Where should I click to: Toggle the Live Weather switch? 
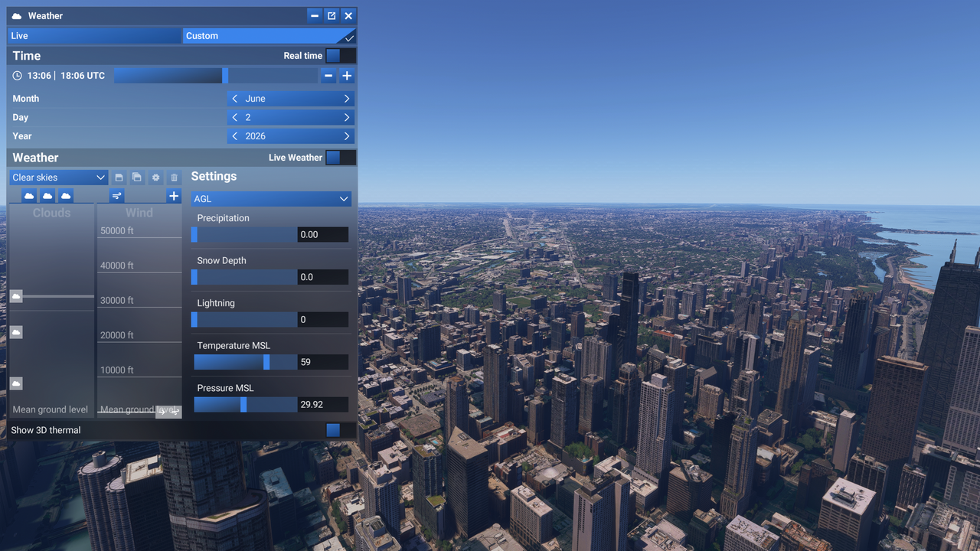tap(341, 158)
